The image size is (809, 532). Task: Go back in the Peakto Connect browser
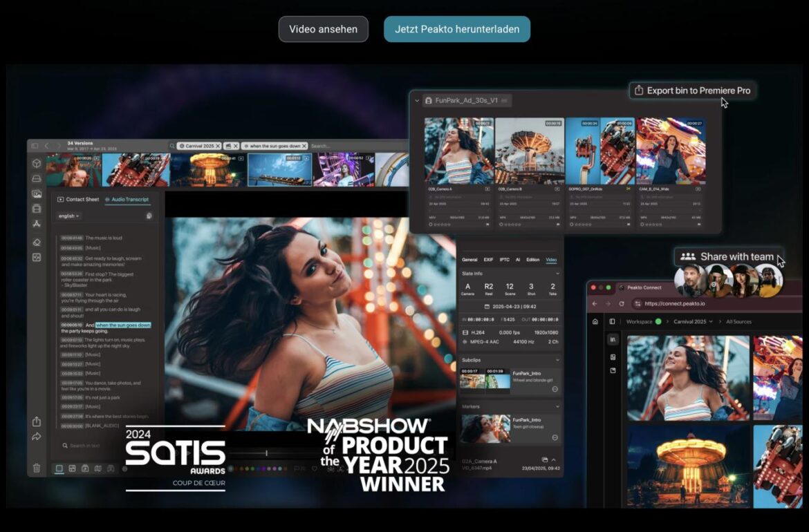pyautogui.click(x=595, y=303)
